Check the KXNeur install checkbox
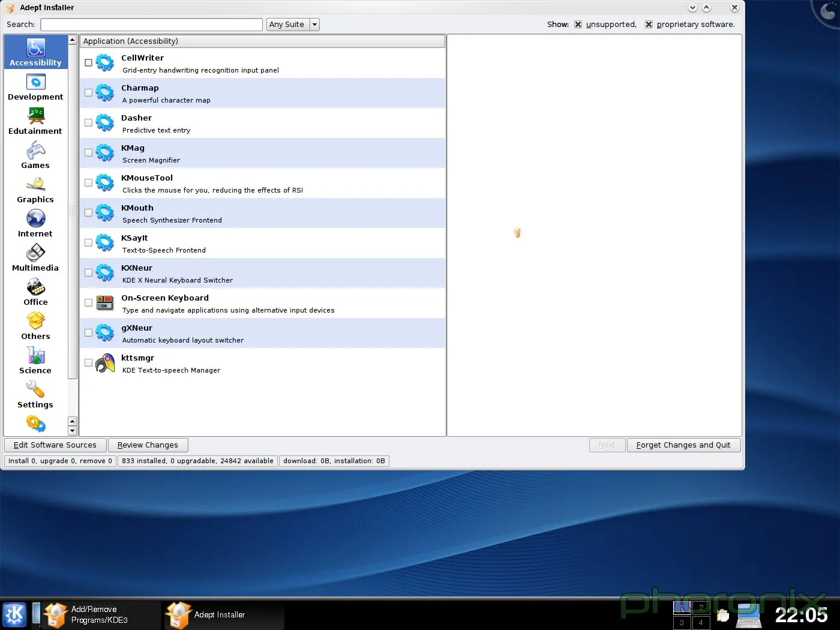 point(88,272)
